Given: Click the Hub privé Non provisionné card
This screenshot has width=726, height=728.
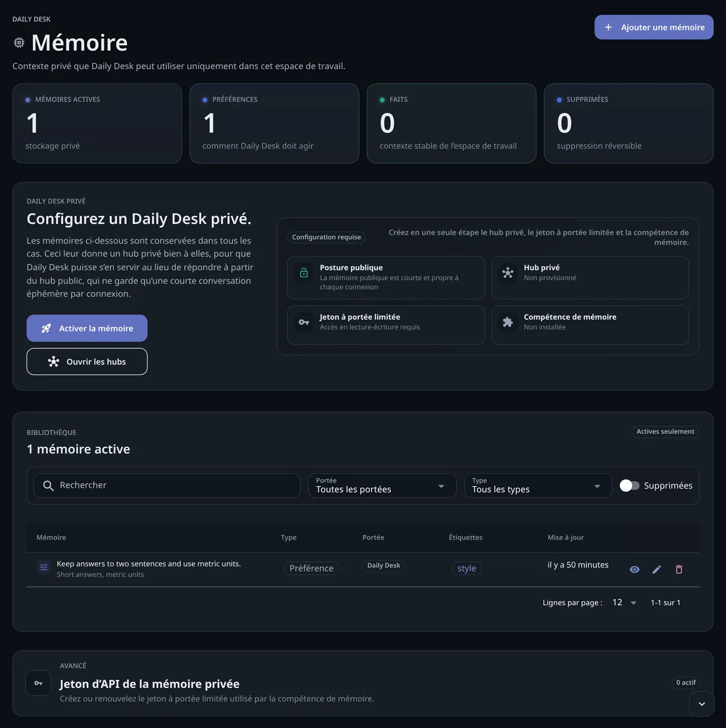Looking at the screenshot, I should click(590, 278).
